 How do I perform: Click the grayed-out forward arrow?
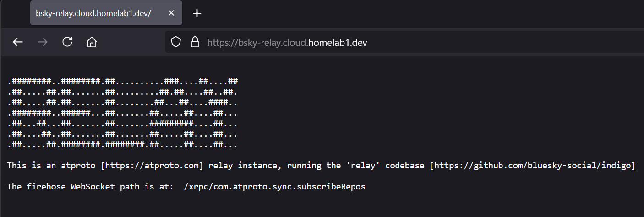point(43,42)
